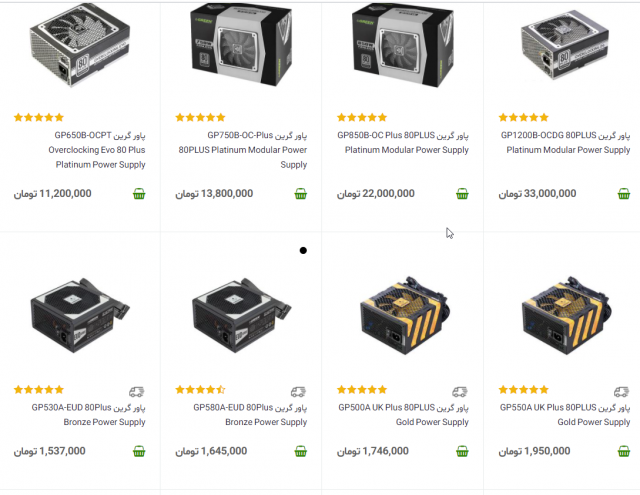Open GP580A-EUD 80Plus Bronze product title
The image size is (640, 495).
250,415
